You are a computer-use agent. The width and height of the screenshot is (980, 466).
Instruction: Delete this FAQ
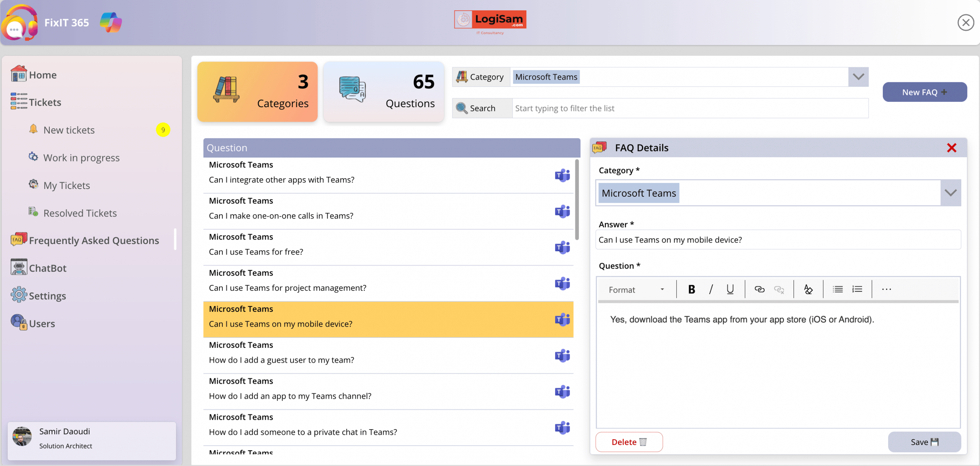tap(629, 442)
